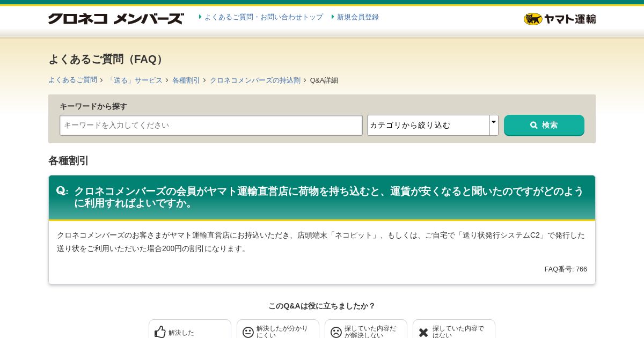Focus the keyword search input field
The height and width of the screenshot is (338, 644).
tap(211, 125)
